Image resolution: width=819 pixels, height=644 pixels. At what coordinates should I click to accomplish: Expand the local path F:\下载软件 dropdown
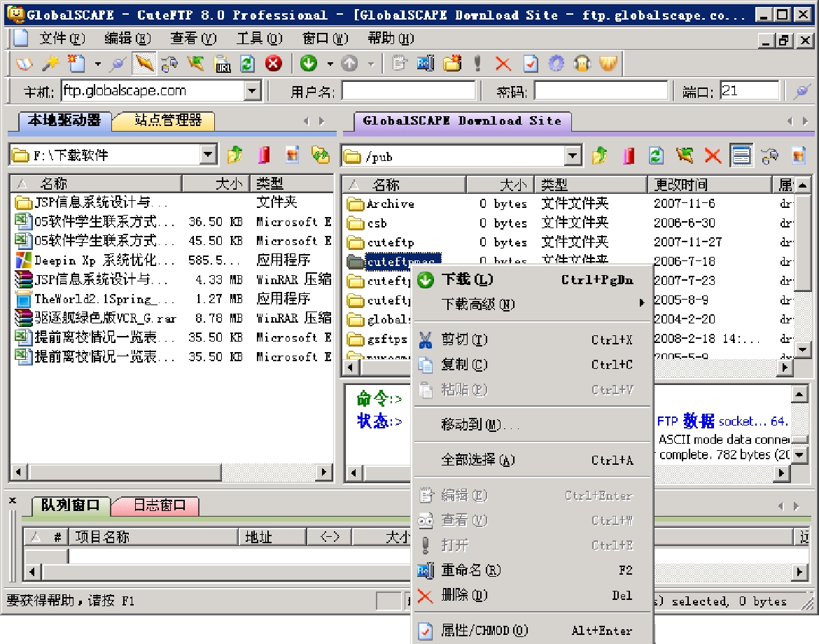(209, 155)
